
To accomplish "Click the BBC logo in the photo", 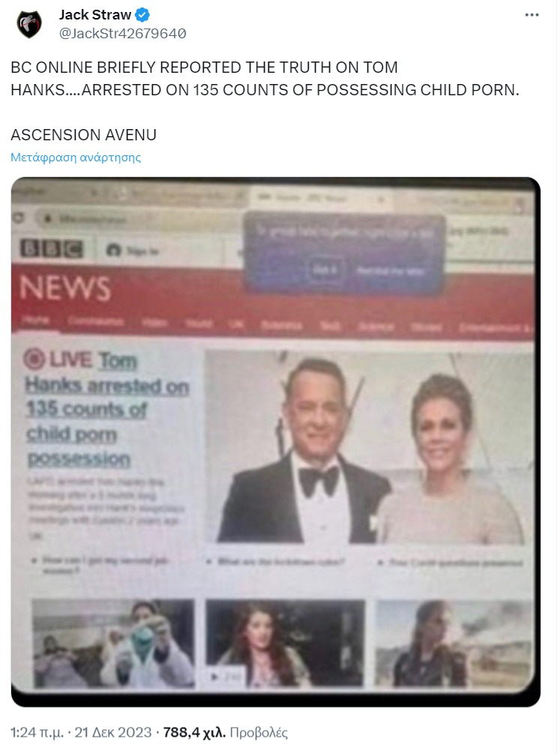I will click(x=51, y=249).
